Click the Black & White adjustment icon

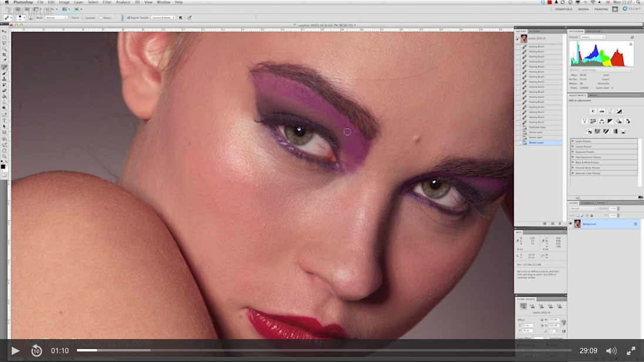(x=611, y=121)
